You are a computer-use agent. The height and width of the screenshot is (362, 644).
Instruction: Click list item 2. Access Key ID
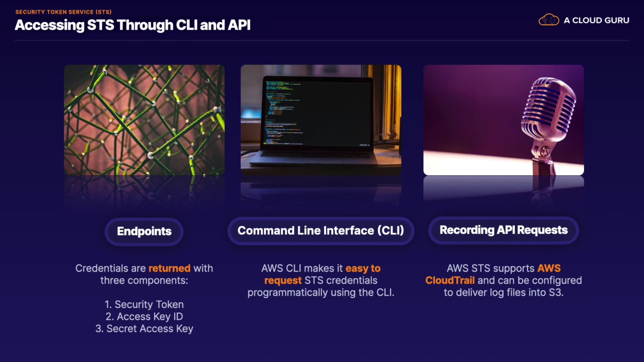(144, 317)
